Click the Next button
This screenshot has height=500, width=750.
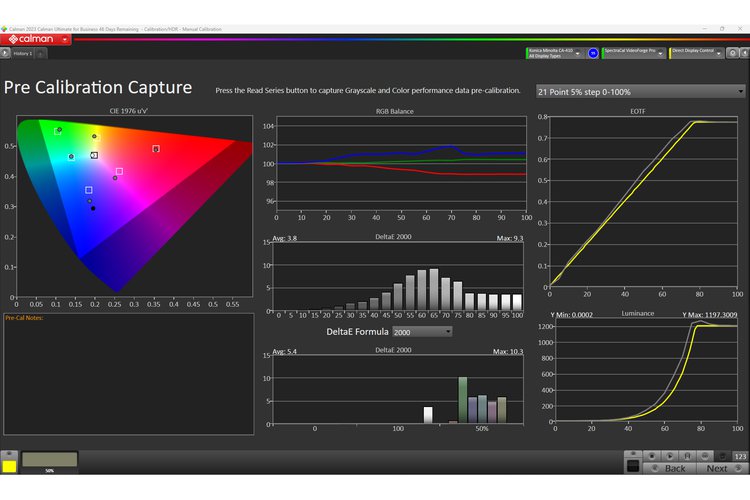pos(717,468)
